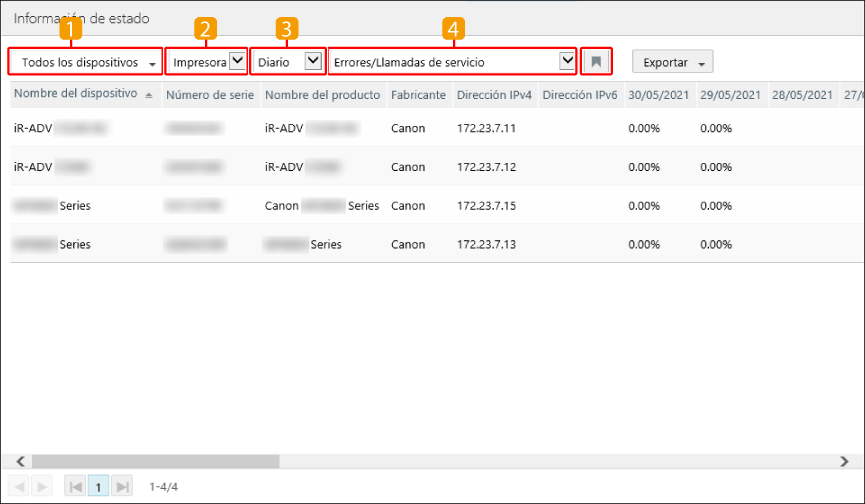Click the Nombre del producto column header

(322, 95)
